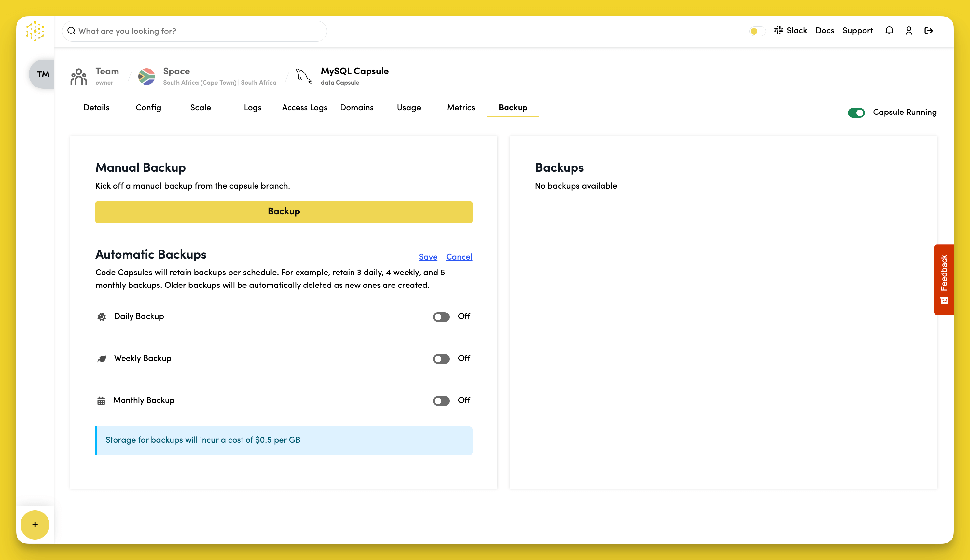Turn on the Weekly Backup switch
Viewport: 970px width, 560px height.
click(x=441, y=359)
